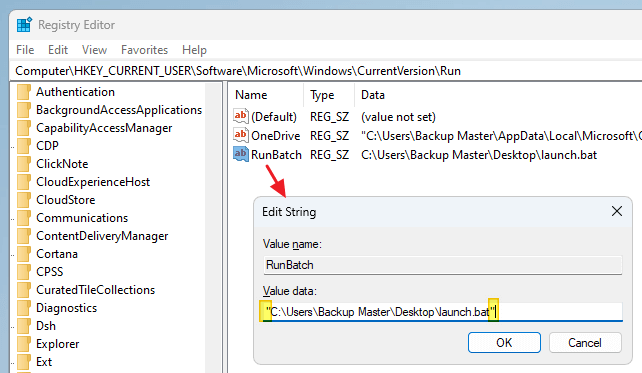Select the Communications folder icon
The image size is (642, 373).
coord(24,218)
